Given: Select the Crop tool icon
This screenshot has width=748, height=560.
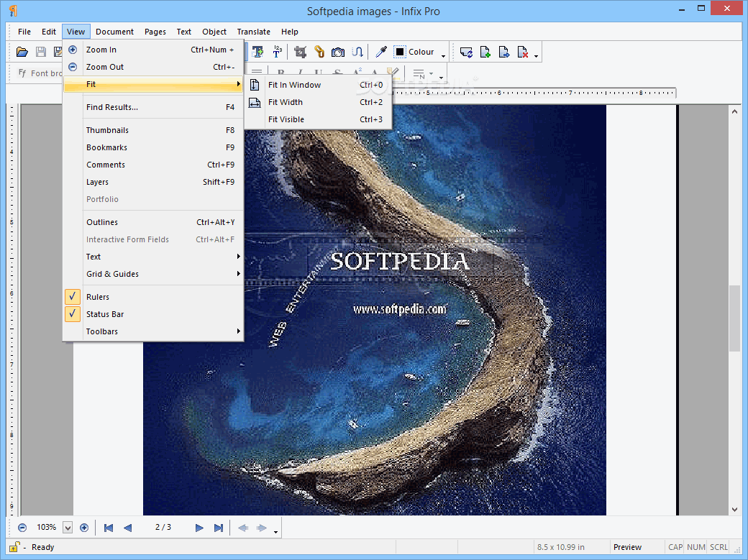Looking at the screenshot, I should [300, 52].
